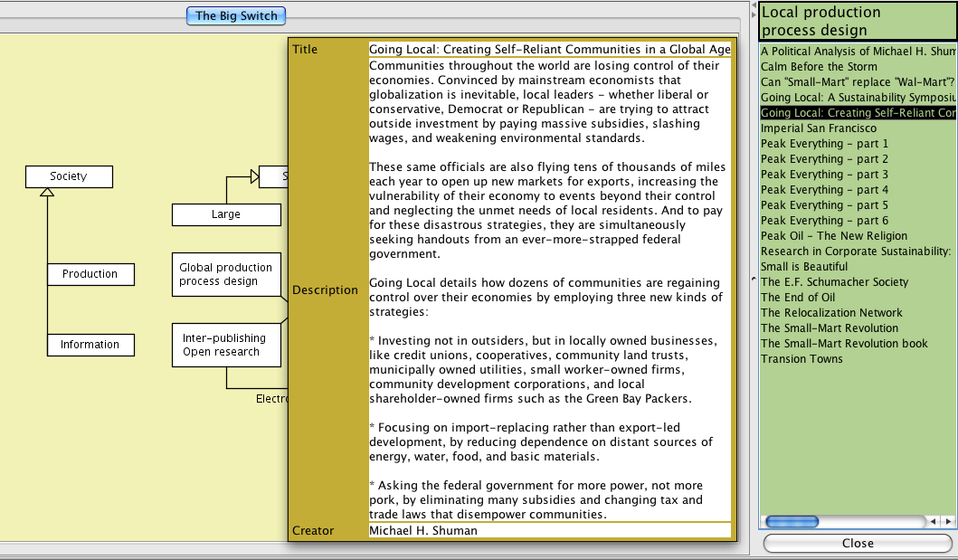The width and height of the screenshot is (958, 560).
Task: Select Global production process design box
Action: (x=225, y=274)
